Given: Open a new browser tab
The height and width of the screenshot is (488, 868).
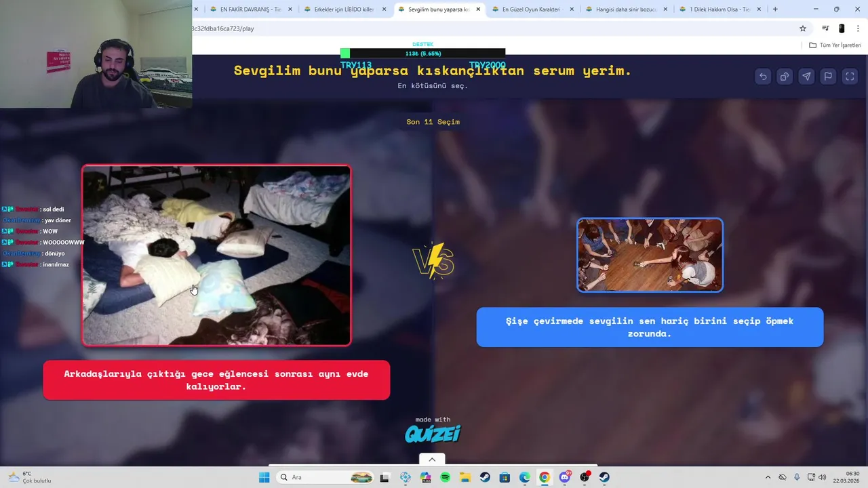Looking at the screenshot, I should pyautogui.click(x=775, y=9).
